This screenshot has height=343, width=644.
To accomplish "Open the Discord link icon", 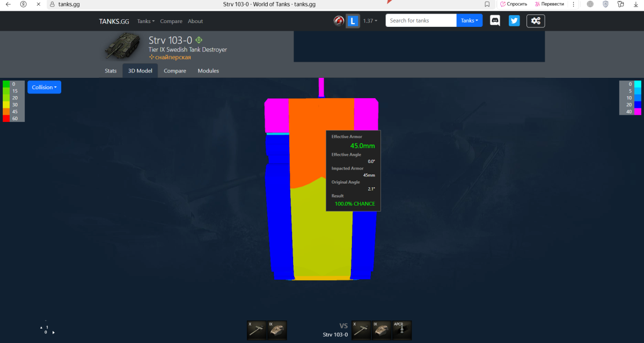I will [495, 21].
